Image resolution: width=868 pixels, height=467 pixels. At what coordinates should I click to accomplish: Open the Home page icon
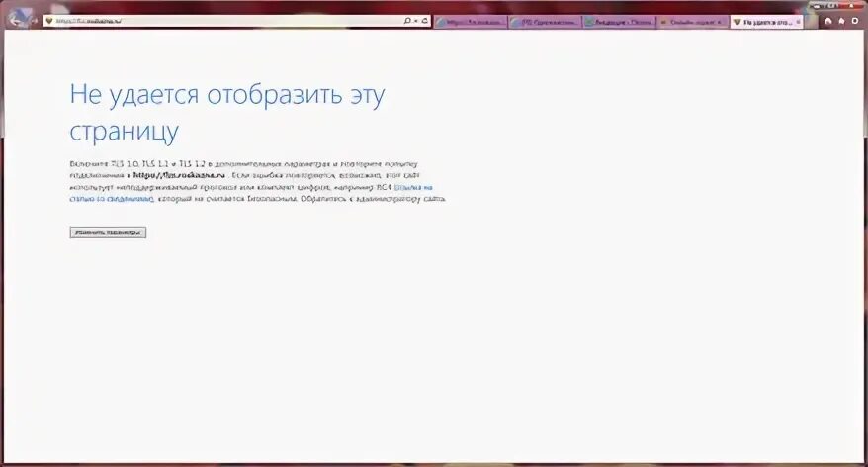(828, 21)
